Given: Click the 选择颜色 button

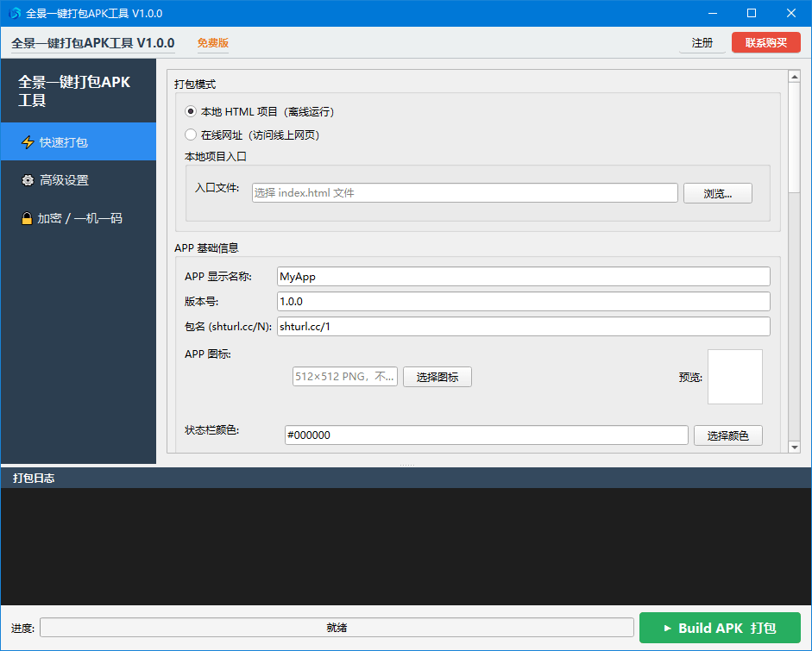Looking at the screenshot, I should coord(727,435).
